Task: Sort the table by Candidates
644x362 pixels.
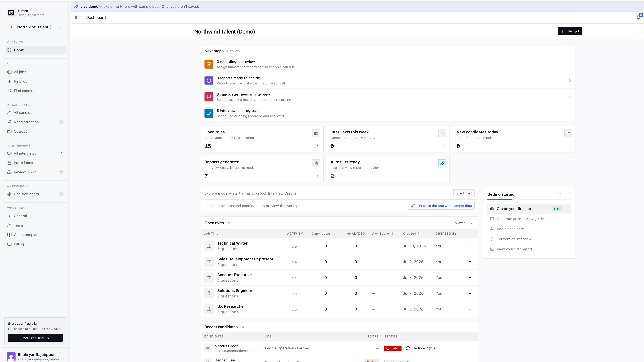Action: tap(323, 233)
